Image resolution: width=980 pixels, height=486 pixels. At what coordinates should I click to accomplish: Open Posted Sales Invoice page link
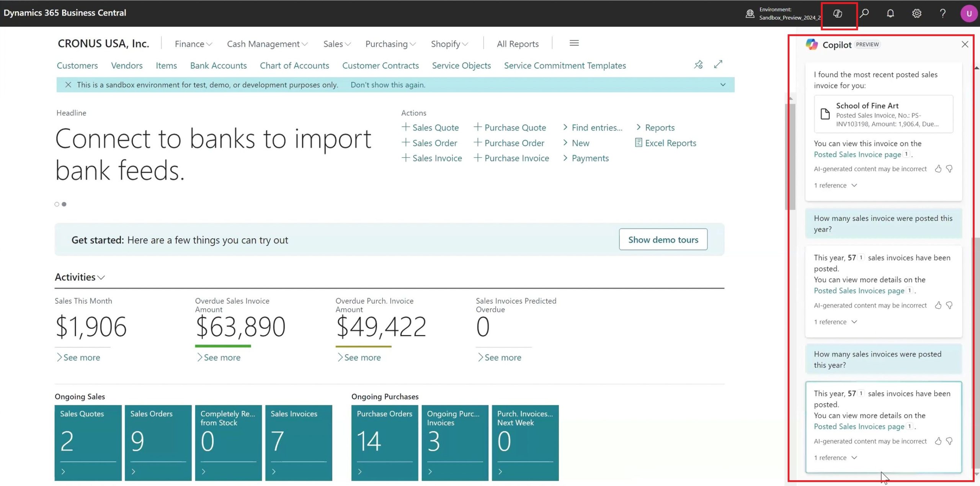[x=857, y=154]
